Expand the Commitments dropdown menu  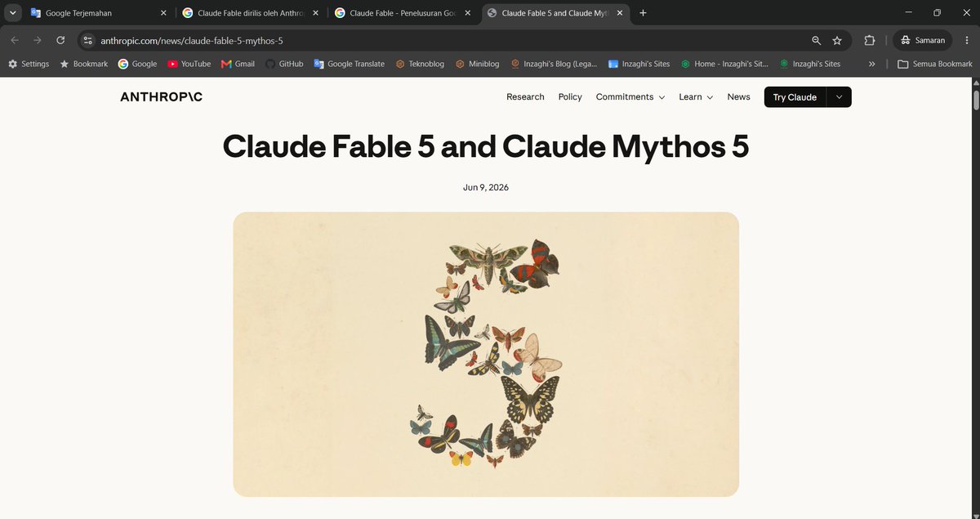pos(630,96)
